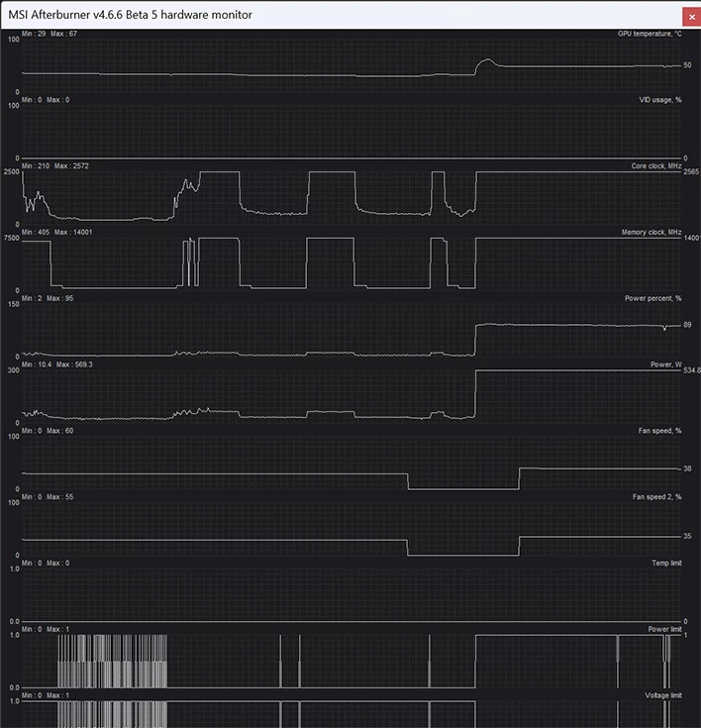The height and width of the screenshot is (728, 701).
Task: Select the 534.8 current power reading
Action: click(692, 370)
